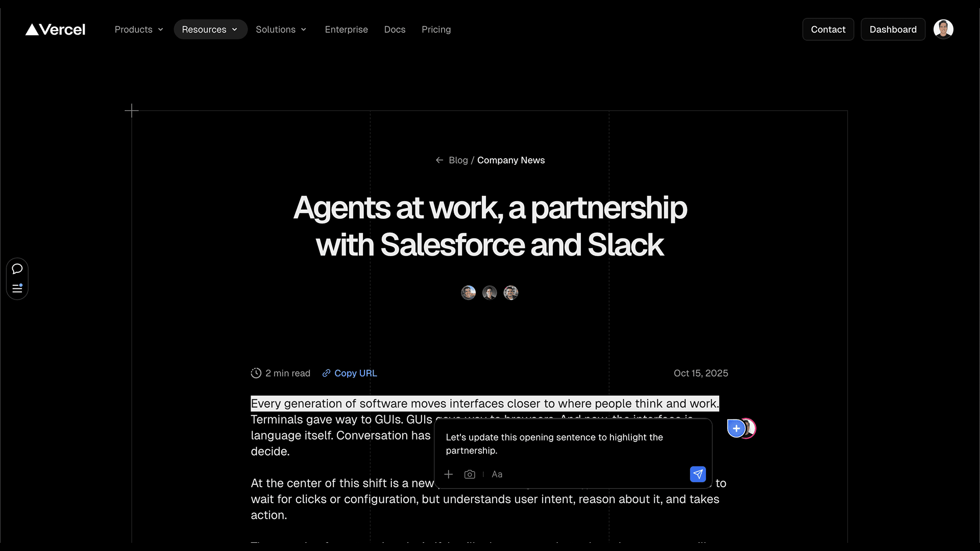This screenshot has height=551, width=980.
Task: Expand the Solutions dropdown
Action: [281, 30]
